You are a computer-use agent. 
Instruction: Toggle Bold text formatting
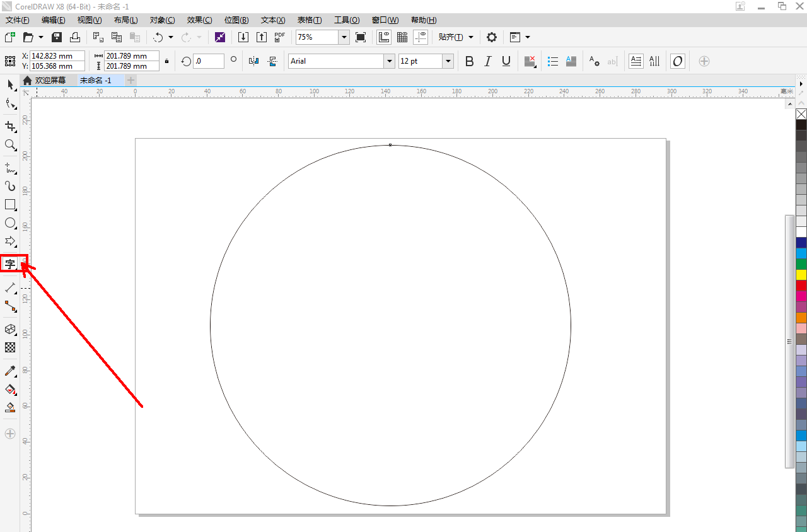click(469, 61)
